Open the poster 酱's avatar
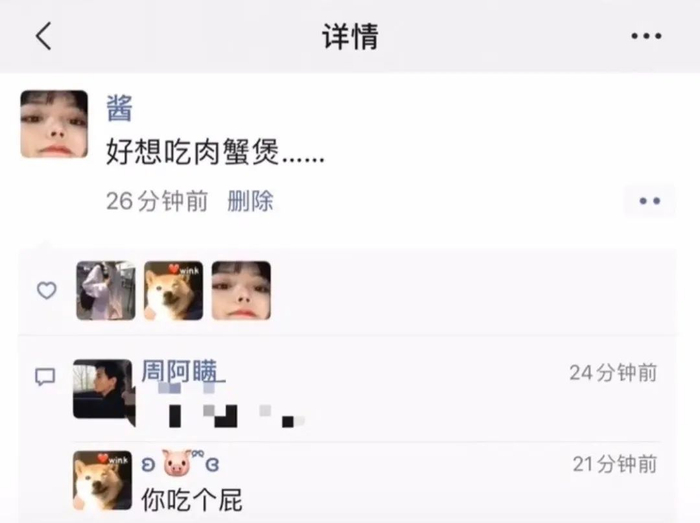 coord(54,124)
